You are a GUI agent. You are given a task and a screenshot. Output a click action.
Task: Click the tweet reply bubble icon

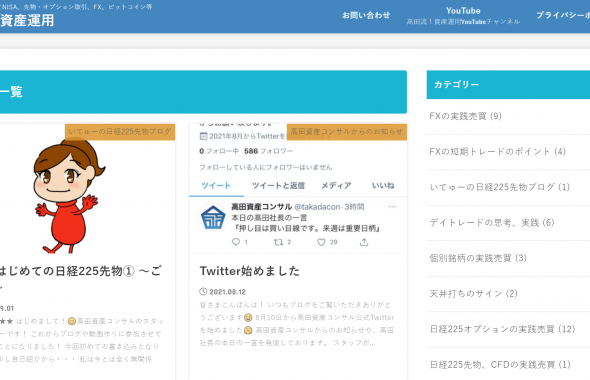236,242
